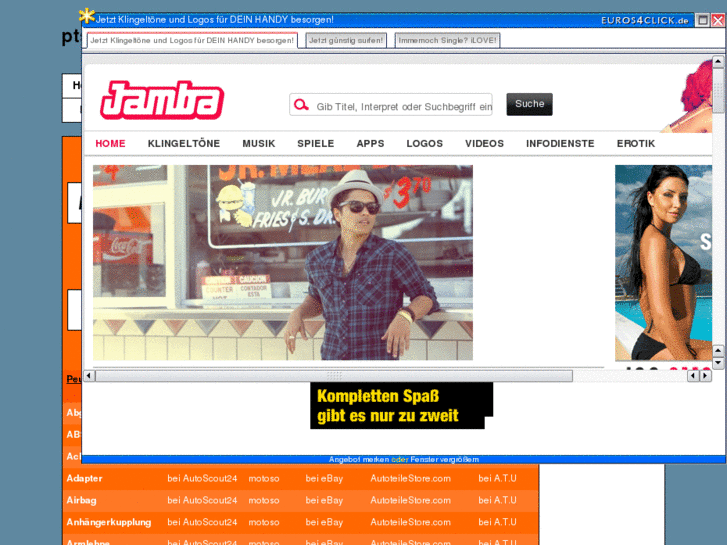
Task: Select the 'Jetzt Klingeltöne und Logos' tab
Action: [192, 40]
